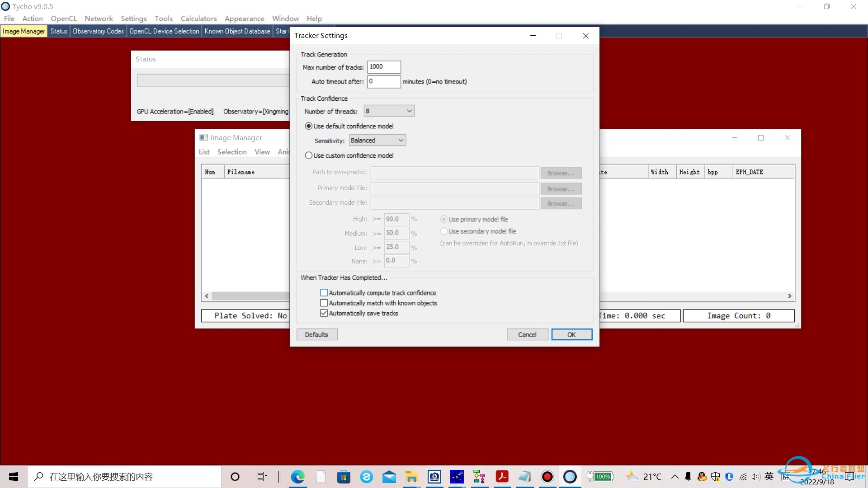This screenshot has width=868, height=488.
Task: Click the Tycho Image Manager tab
Action: coord(24,31)
